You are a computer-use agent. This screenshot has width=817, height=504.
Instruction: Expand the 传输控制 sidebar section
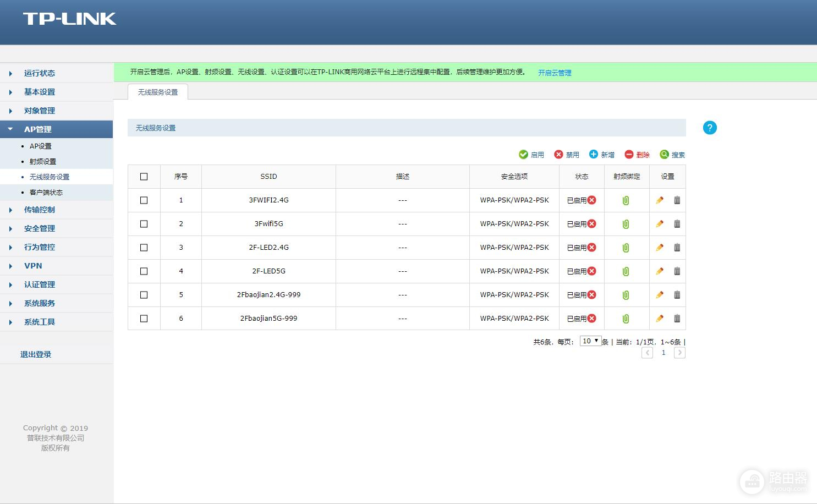pyautogui.click(x=40, y=210)
